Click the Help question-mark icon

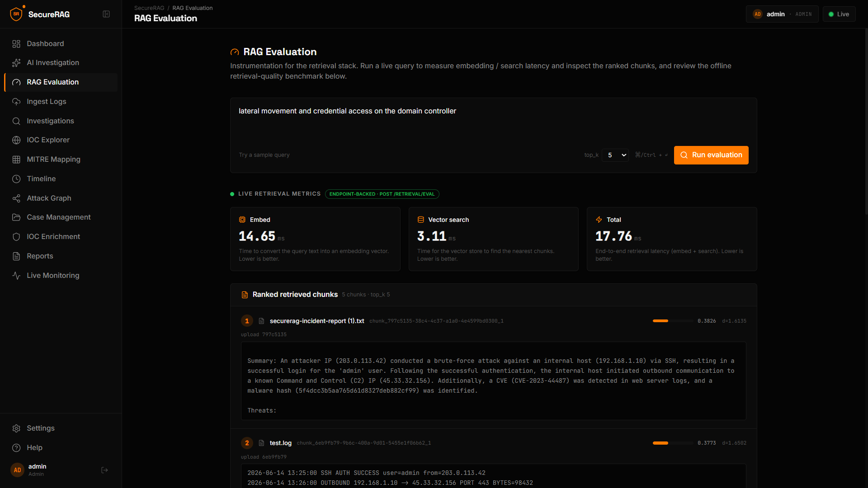16,448
